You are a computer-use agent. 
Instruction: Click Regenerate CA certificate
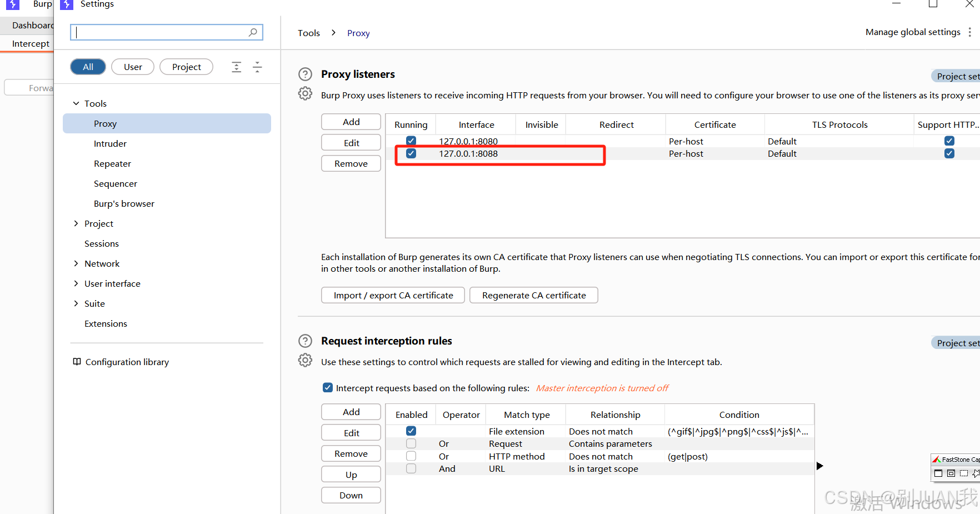click(x=534, y=295)
